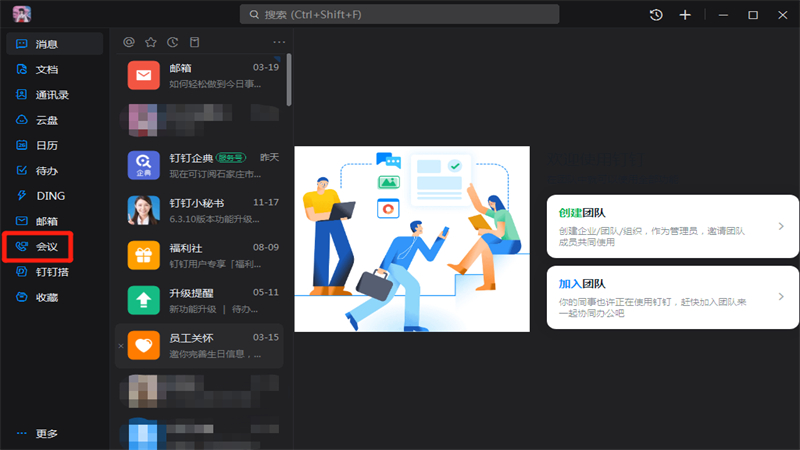This screenshot has height=450, width=800.
Task: Open the 邮箱 conversation in chat list
Action: coord(199,76)
